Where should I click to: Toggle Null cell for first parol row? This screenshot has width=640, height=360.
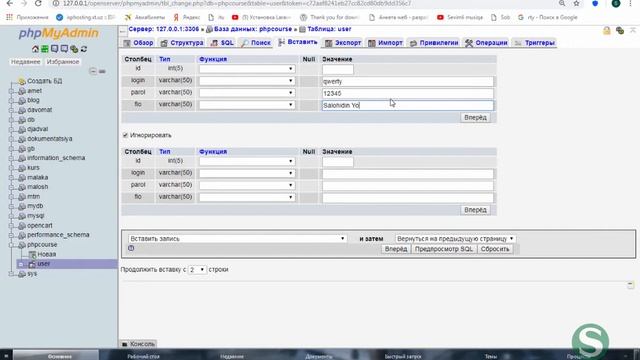(x=309, y=93)
